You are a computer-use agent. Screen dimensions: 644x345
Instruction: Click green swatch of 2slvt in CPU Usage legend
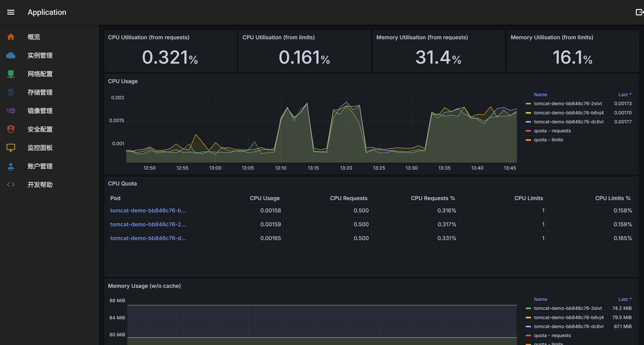[528, 104]
